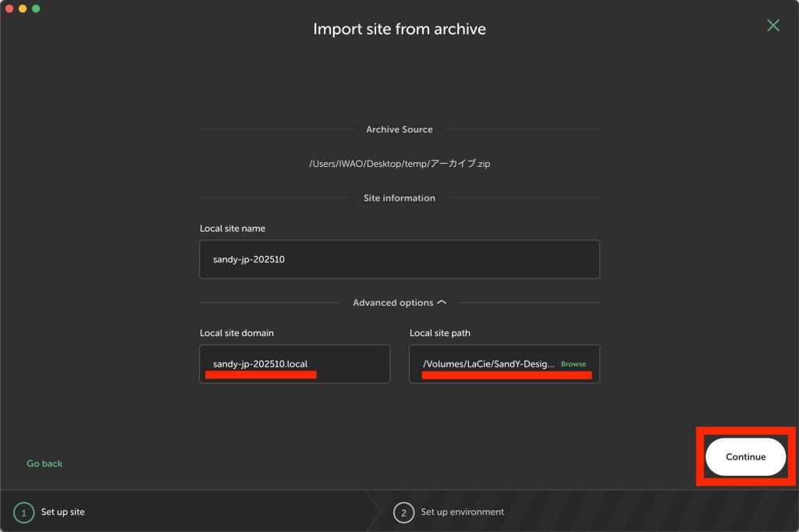Click the Import site from archive title

399,29
